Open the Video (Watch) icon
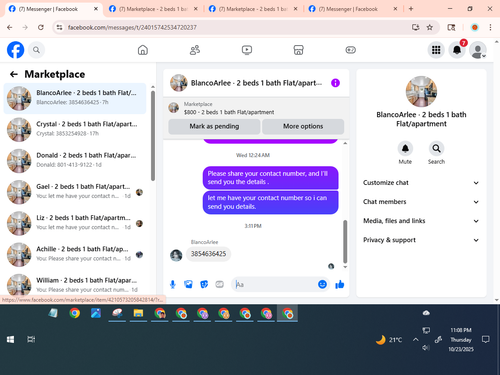 247,50
